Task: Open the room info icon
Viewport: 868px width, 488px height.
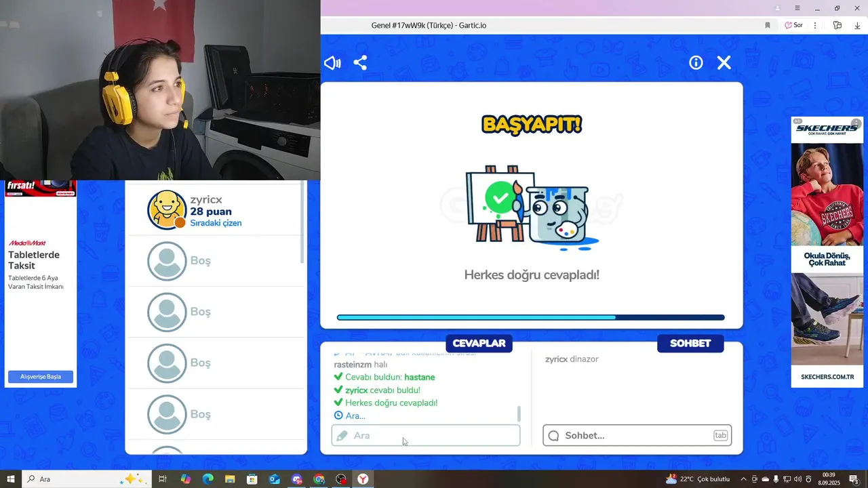Action: tap(696, 62)
